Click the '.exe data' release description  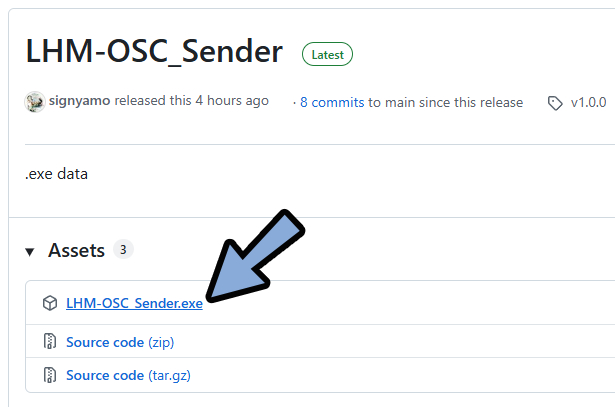coord(56,174)
